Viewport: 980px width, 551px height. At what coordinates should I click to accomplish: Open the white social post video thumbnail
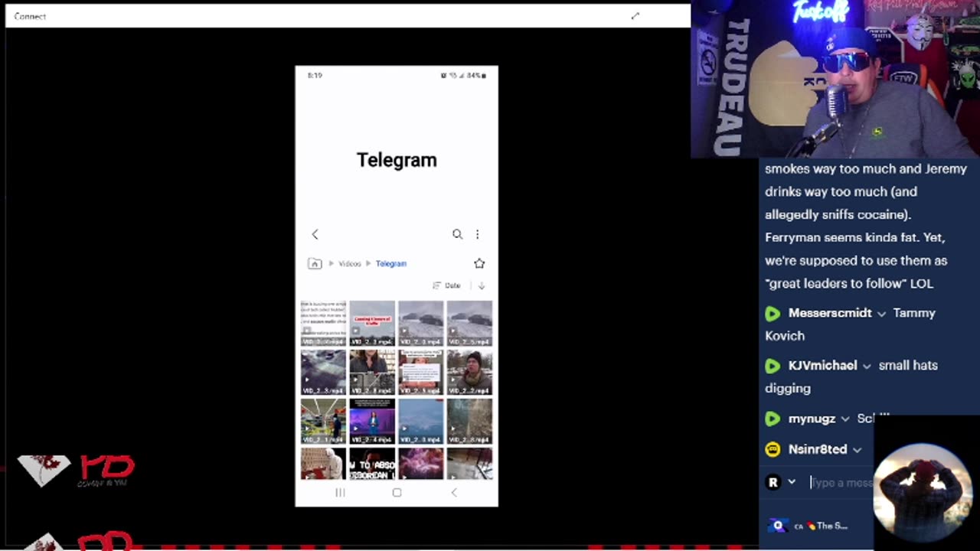[420, 372]
